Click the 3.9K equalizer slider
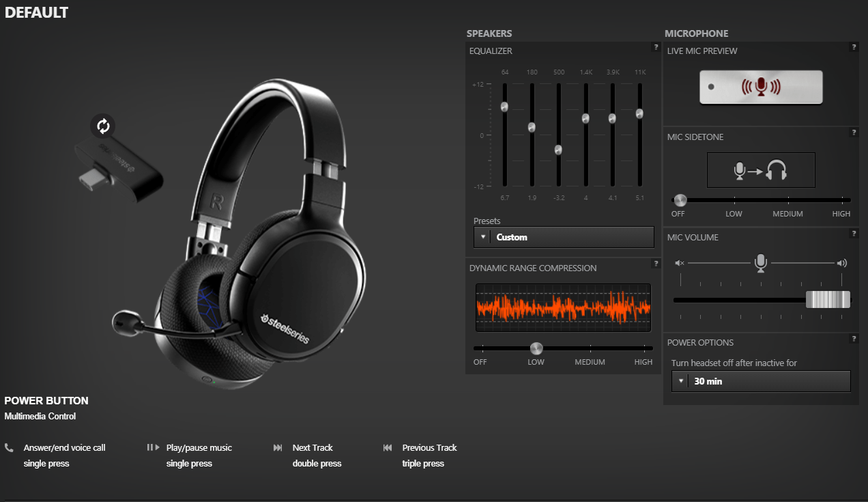 [x=612, y=118]
